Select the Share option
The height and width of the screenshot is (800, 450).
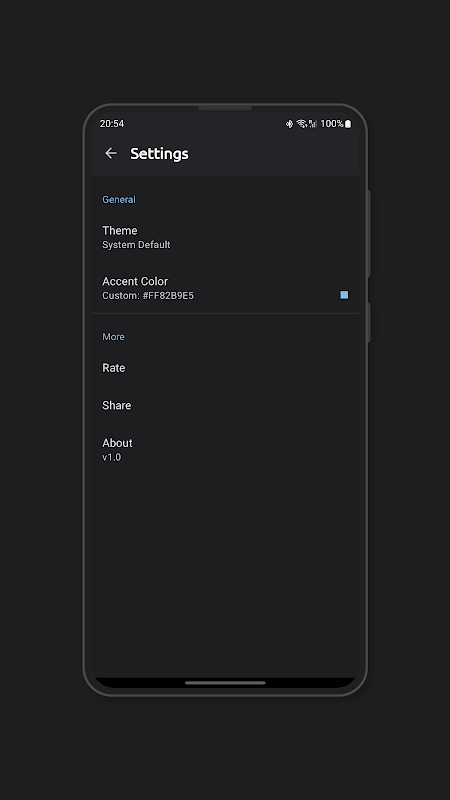point(225,406)
